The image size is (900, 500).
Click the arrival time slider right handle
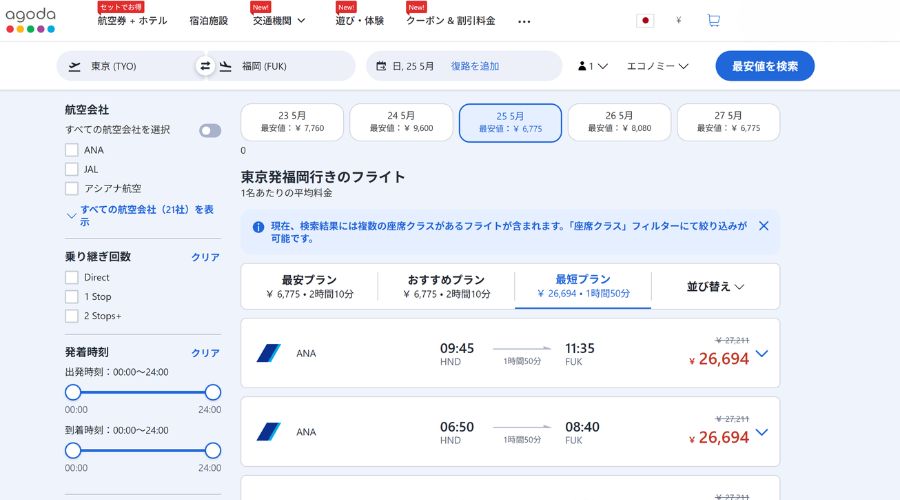(x=213, y=451)
